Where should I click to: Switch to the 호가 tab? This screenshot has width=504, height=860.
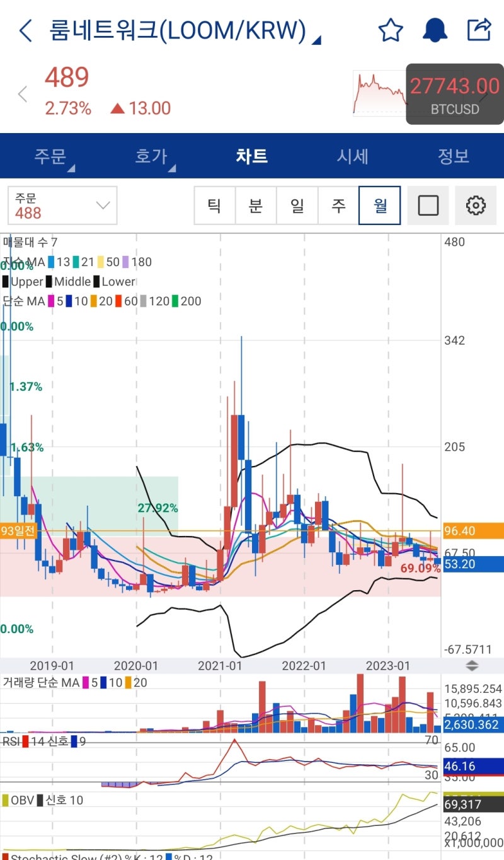pos(151,156)
